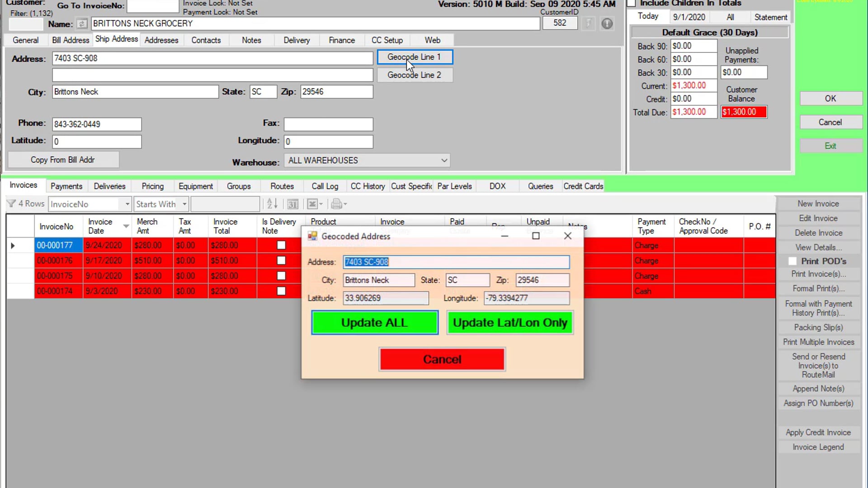Image resolution: width=868 pixels, height=488 pixels.
Task: Click the Geocoded Address dialog title icon
Action: 312,236
